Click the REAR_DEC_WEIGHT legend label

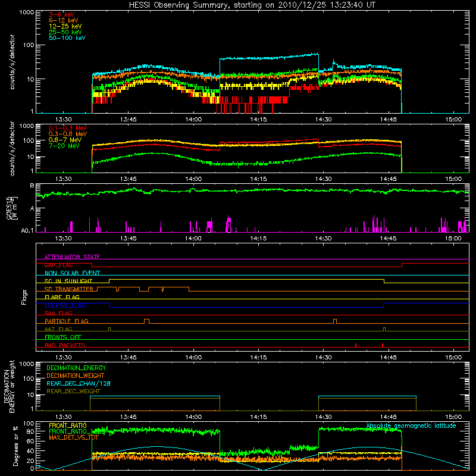[x=73, y=392]
